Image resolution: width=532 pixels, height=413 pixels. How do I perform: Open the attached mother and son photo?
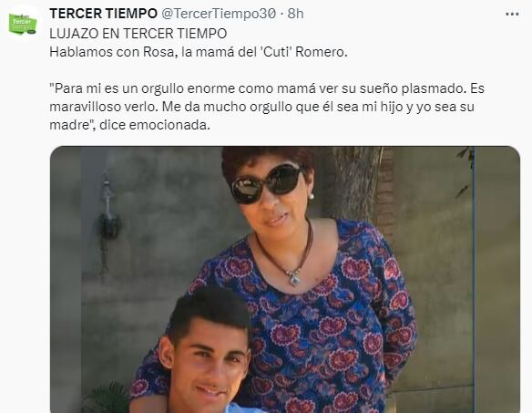coord(285,280)
